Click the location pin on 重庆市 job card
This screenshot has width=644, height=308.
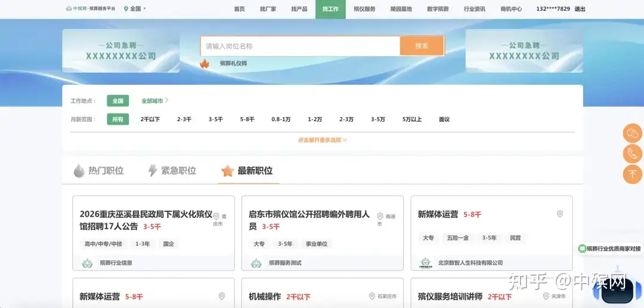click(x=216, y=216)
